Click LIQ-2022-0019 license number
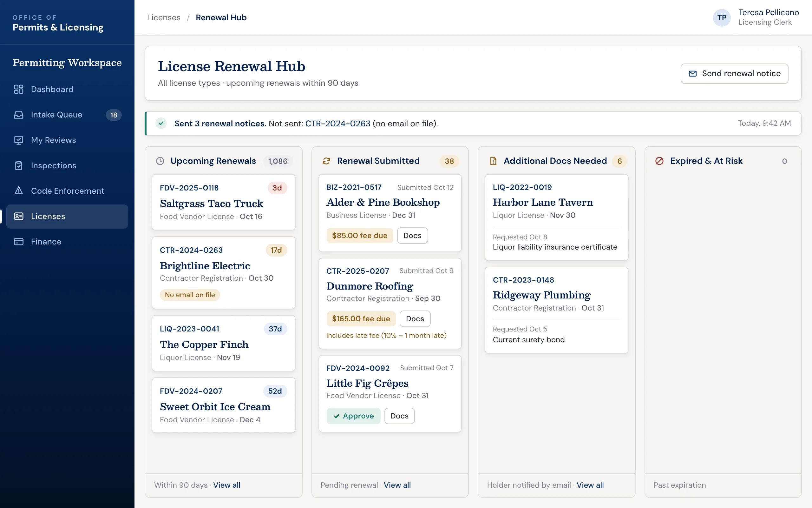Viewport: 812px width, 508px height. tap(522, 187)
